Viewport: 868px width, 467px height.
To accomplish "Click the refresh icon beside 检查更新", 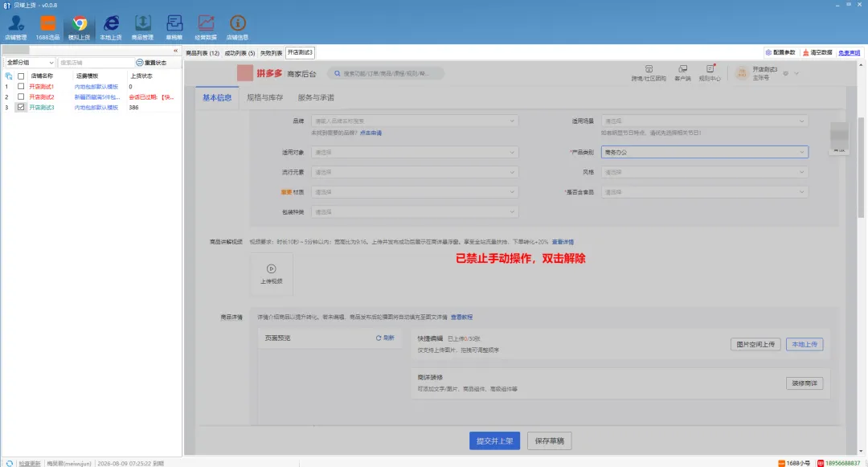I will [10, 463].
